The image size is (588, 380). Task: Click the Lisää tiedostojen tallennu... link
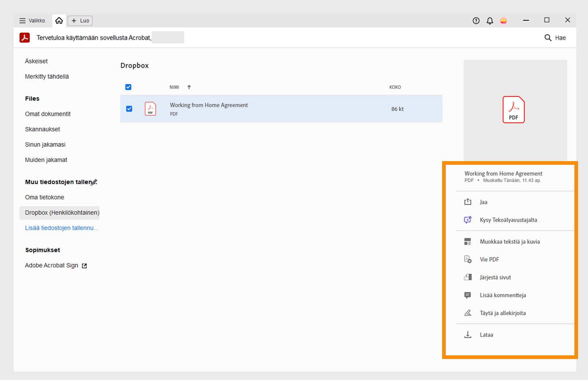pos(61,228)
